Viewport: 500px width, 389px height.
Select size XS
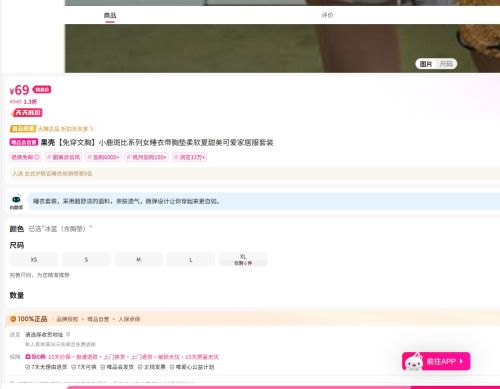tap(34, 260)
